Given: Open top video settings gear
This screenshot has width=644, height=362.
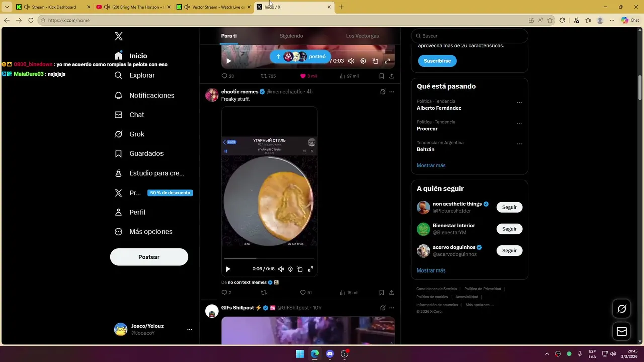Looking at the screenshot, I should [x=363, y=61].
